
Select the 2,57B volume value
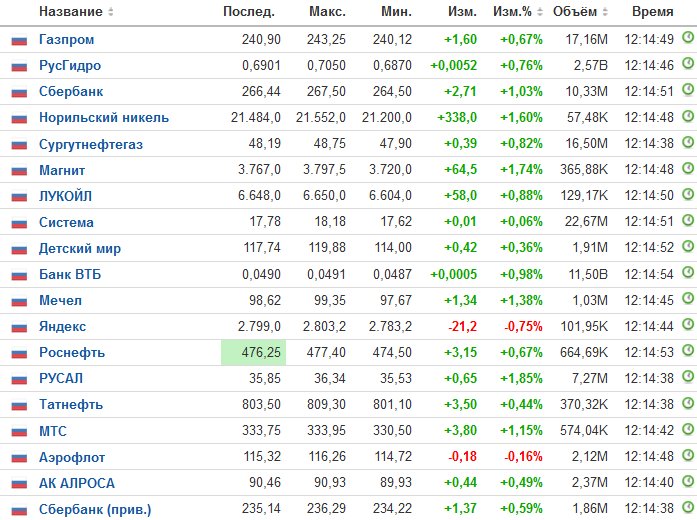[590, 65]
